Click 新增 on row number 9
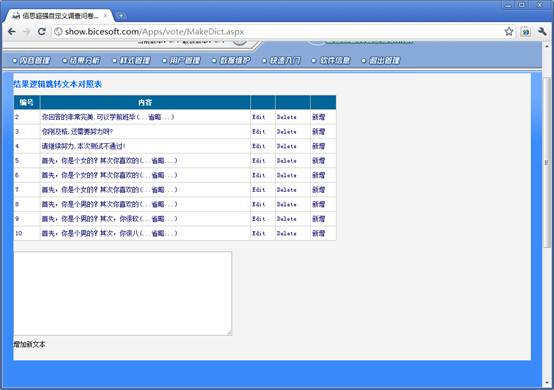 coord(318,219)
